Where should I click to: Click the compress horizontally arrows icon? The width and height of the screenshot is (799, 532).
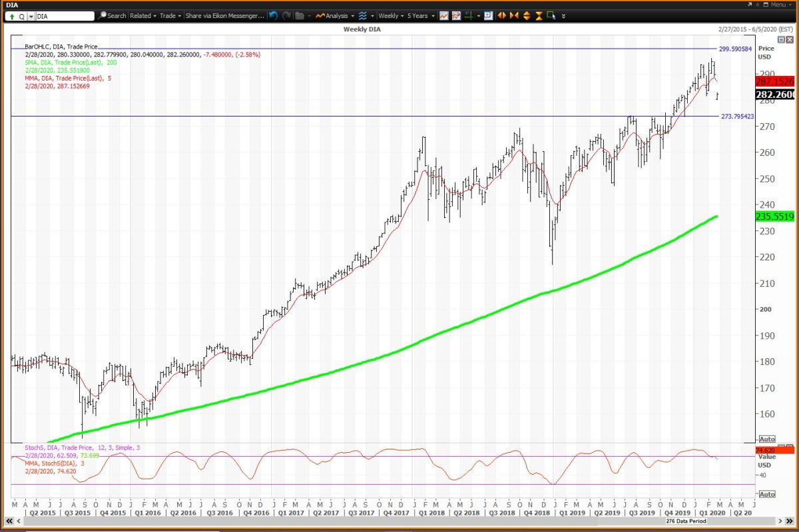click(514, 15)
